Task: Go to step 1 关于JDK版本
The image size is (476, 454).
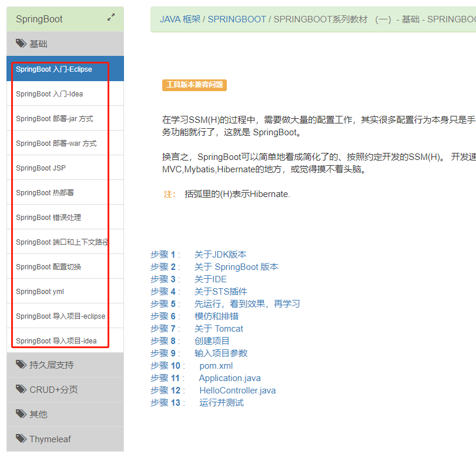Action: pos(220,255)
